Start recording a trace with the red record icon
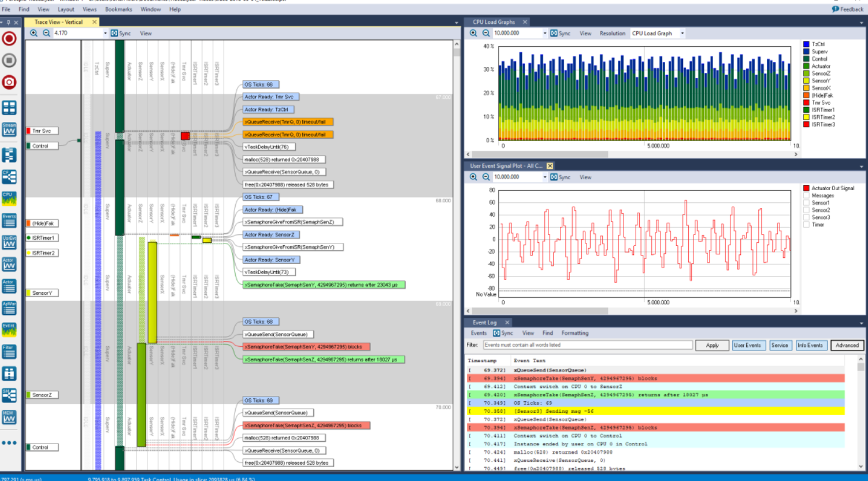The image size is (868, 481). [x=9, y=39]
